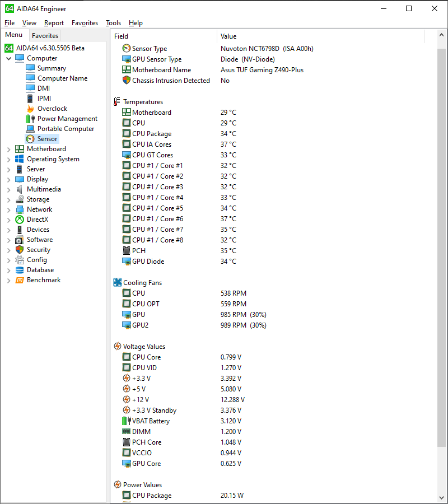The image size is (448, 504).
Task: Open the Tools menu
Action: (114, 23)
